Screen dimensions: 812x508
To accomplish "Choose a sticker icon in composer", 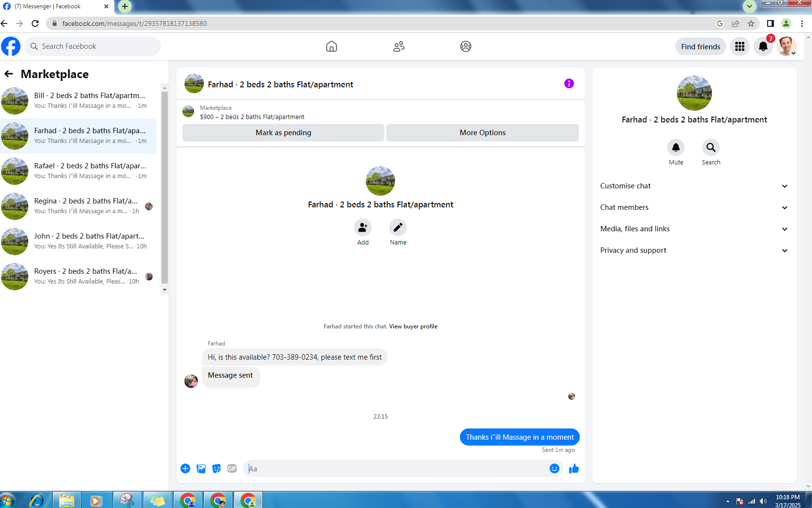I will (217, 468).
